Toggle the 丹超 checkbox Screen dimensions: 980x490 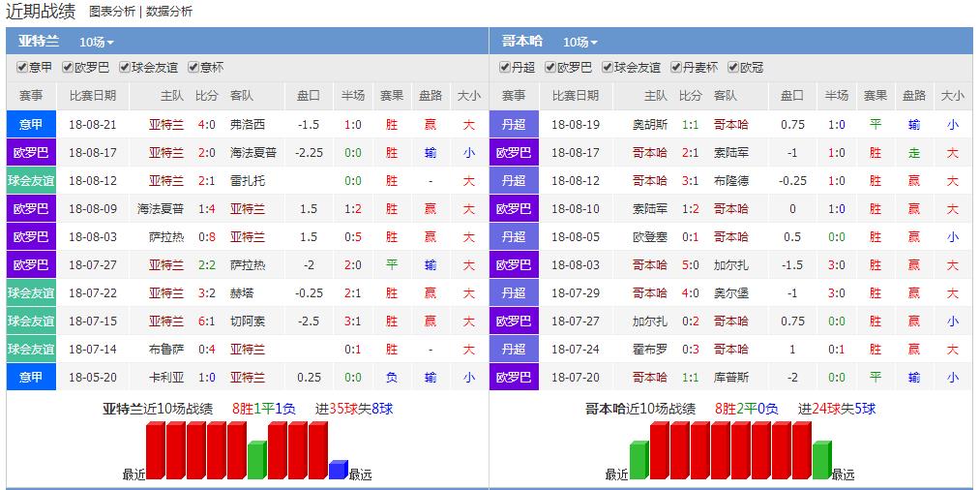(x=505, y=68)
